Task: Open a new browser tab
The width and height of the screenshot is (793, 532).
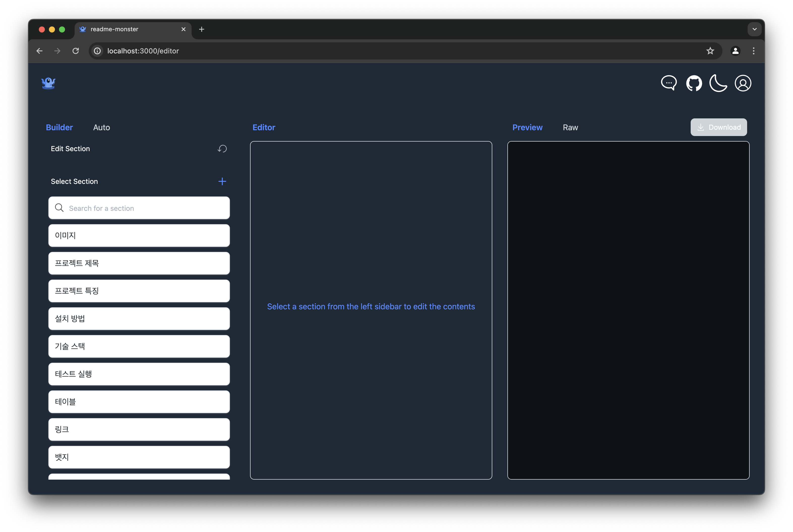Action: pos(202,29)
